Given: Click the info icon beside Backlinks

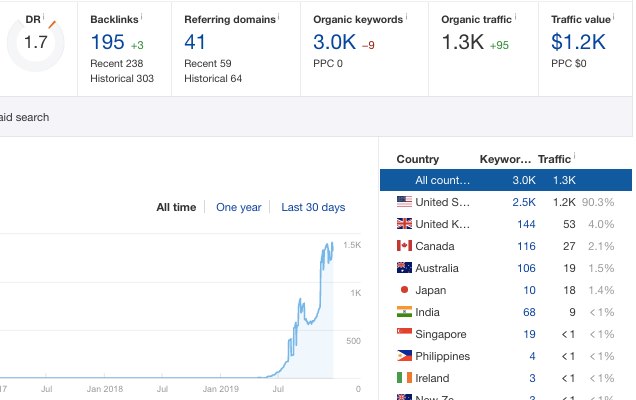Looking at the screenshot, I should point(143,16).
